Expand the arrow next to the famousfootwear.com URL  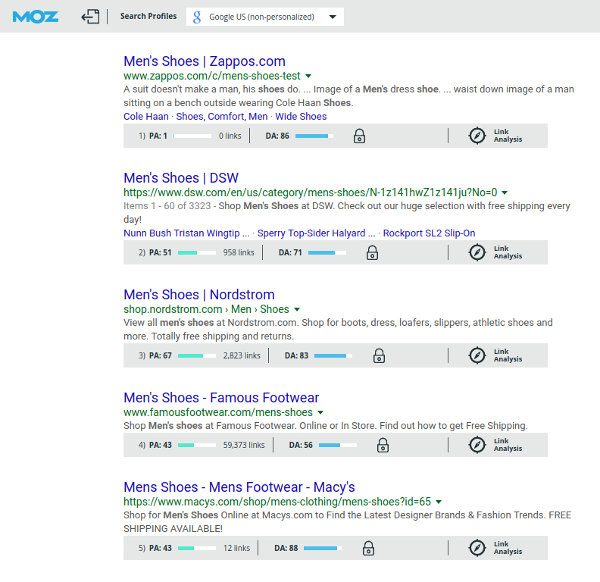321,412
